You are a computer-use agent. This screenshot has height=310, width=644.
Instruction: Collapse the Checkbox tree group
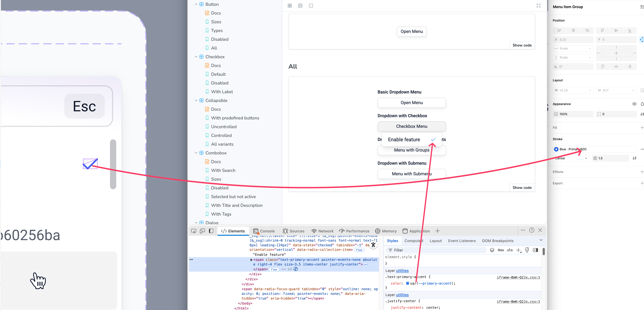point(196,57)
